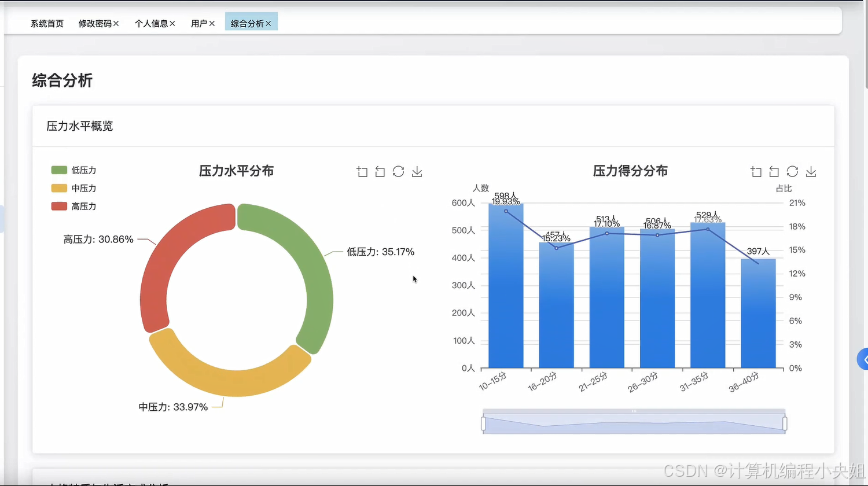Toggle 高压力 legend item

(x=73, y=206)
